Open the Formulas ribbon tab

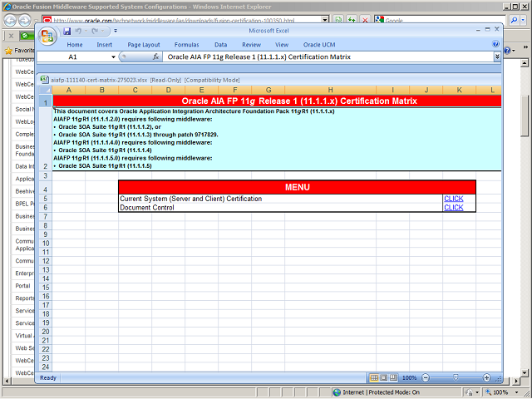click(x=186, y=44)
